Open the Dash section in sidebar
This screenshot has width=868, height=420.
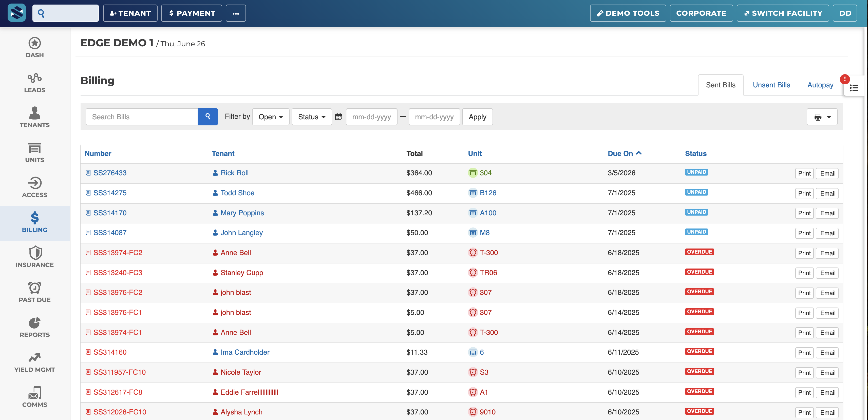pyautogui.click(x=34, y=47)
